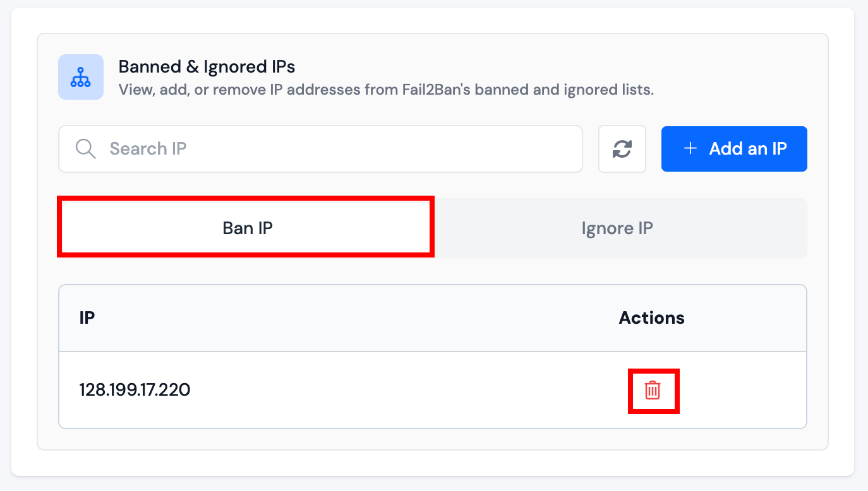The height and width of the screenshot is (491, 868).
Task: Click the Banned & Ignored IPs heading
Action: [x=207, y=66]
